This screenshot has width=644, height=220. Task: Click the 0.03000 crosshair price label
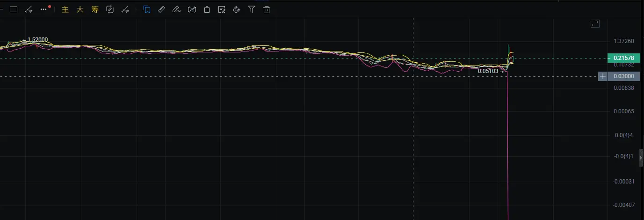click(623, 76)
